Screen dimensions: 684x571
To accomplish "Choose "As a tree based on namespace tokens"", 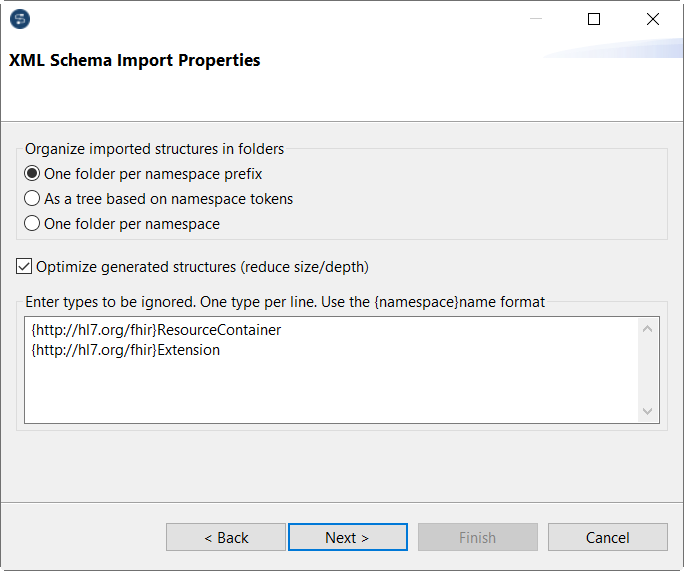I will tap(33, 199).
